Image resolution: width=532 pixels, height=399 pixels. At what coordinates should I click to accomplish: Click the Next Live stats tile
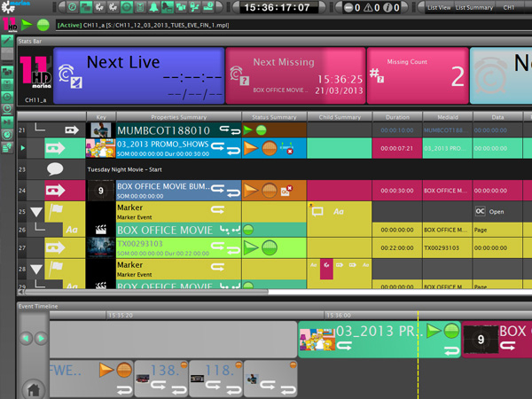pos(139,75)
